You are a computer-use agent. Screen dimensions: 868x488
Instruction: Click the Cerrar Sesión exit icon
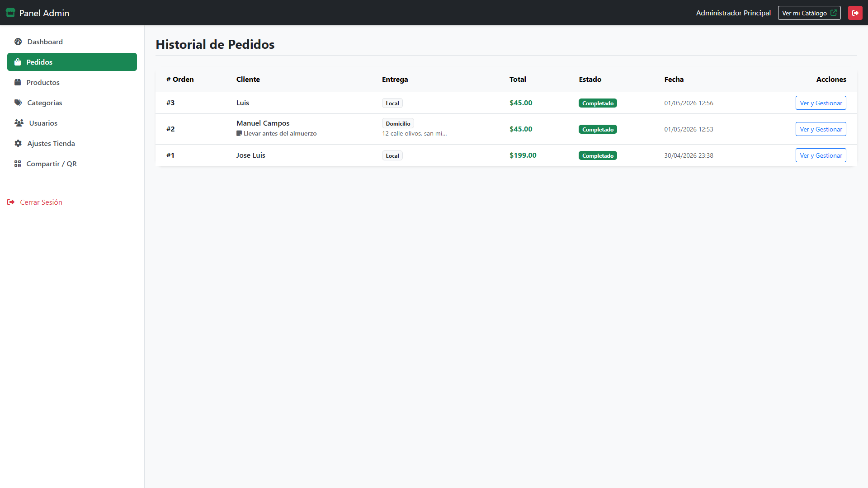11,202
